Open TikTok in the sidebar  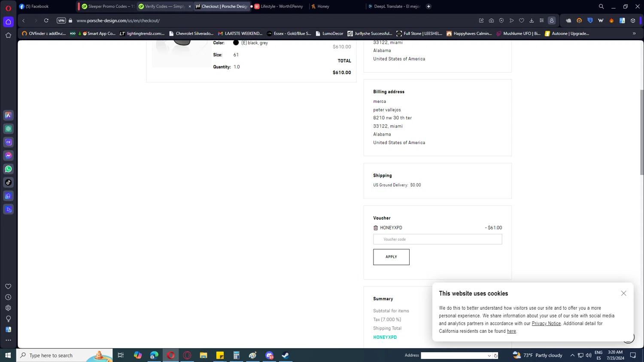8,182
